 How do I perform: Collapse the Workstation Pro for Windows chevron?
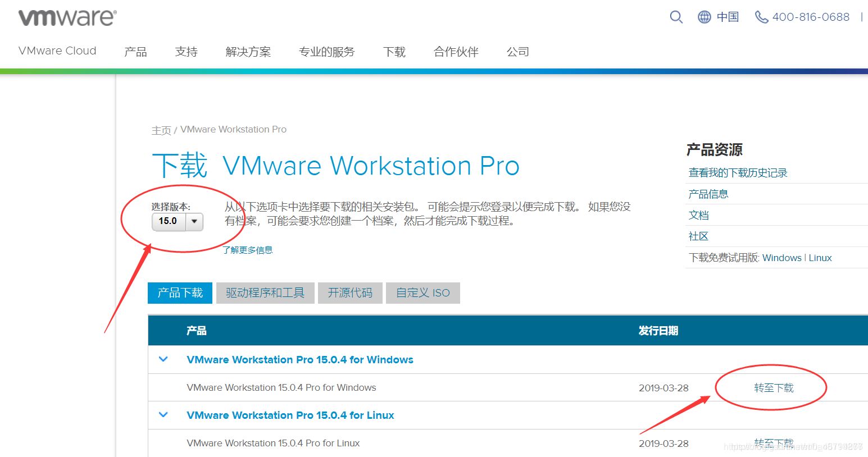(x=163, y=359)
